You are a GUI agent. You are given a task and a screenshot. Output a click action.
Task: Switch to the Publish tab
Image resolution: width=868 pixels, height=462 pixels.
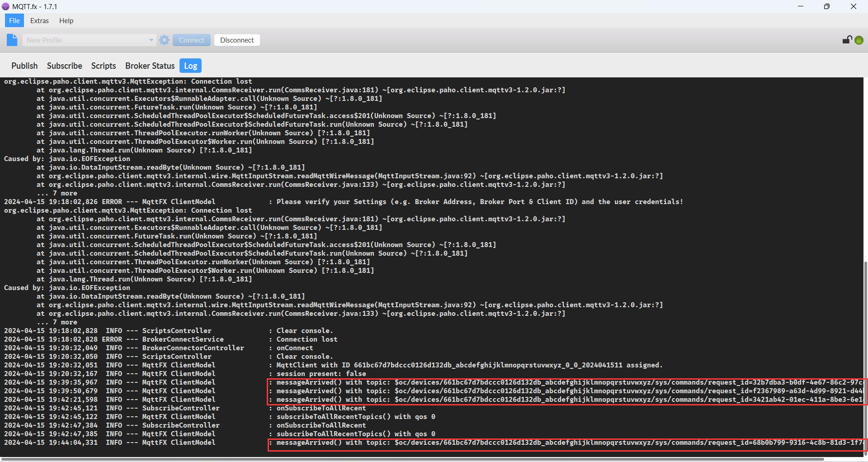point(24,66)
